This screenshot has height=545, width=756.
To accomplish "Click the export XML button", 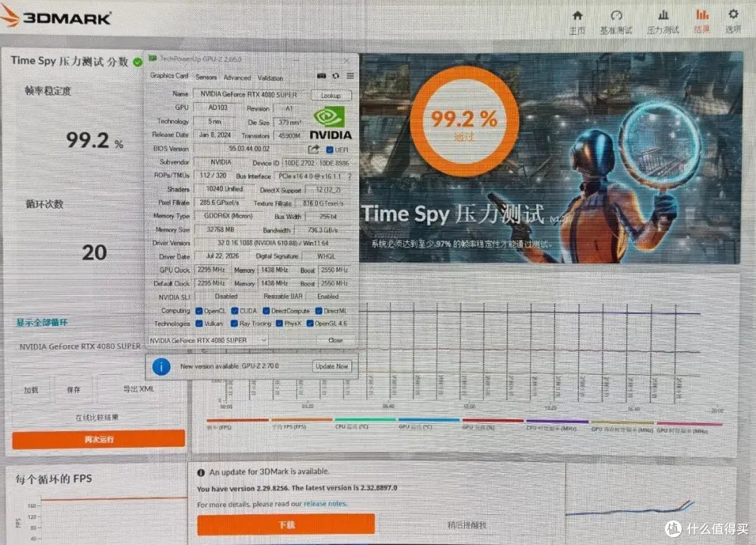I will (139, 389).
